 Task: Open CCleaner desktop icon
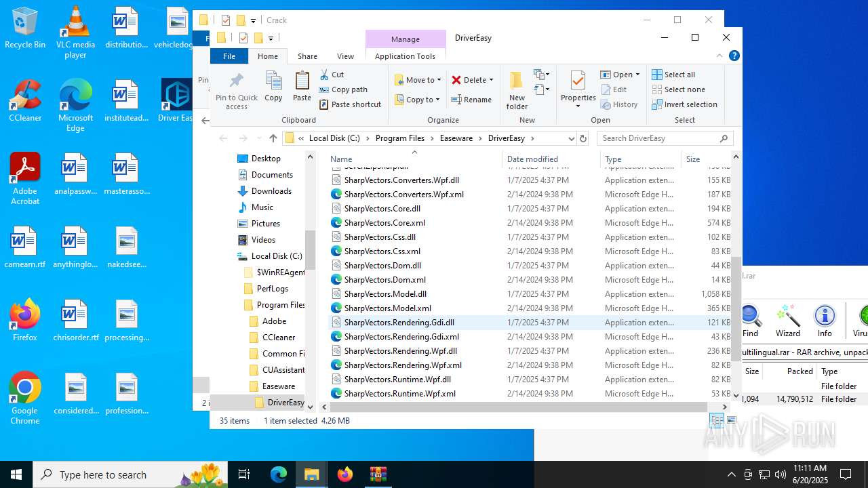[x=25, y=101]
